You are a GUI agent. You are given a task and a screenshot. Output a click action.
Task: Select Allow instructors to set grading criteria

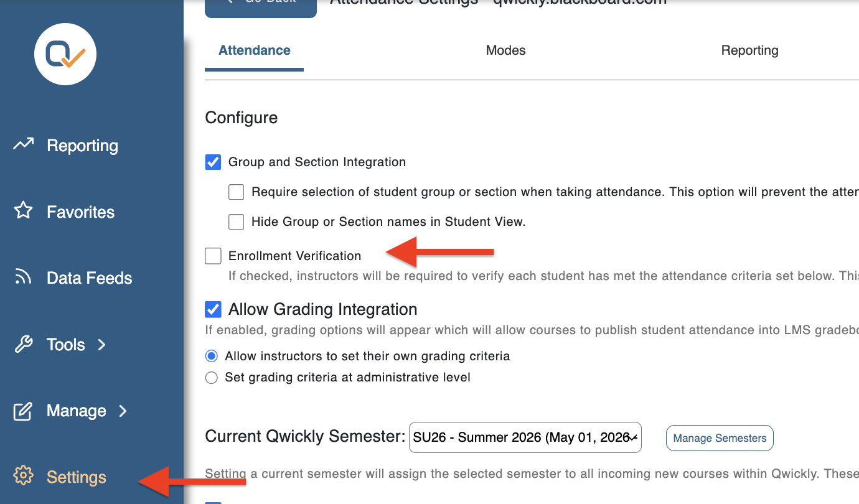point(212,356)
